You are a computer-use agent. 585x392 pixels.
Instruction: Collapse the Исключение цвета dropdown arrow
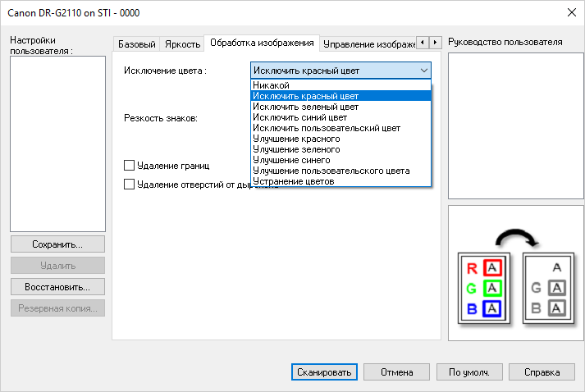tap(423, 71)
